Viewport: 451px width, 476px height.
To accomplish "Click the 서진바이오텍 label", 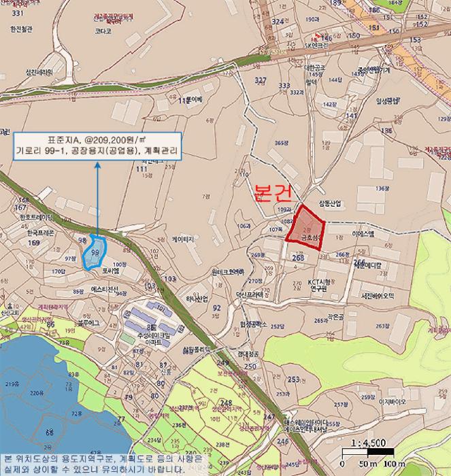I will (378, 295).
